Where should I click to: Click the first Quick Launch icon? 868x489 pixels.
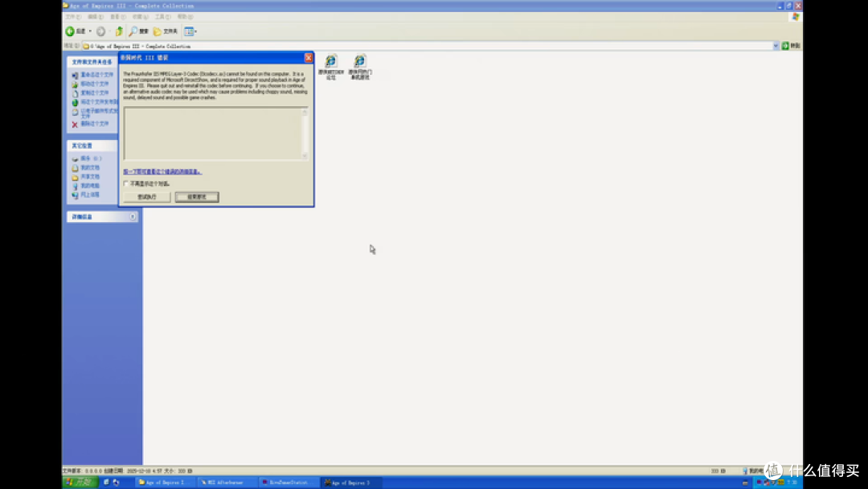(106, 483)
